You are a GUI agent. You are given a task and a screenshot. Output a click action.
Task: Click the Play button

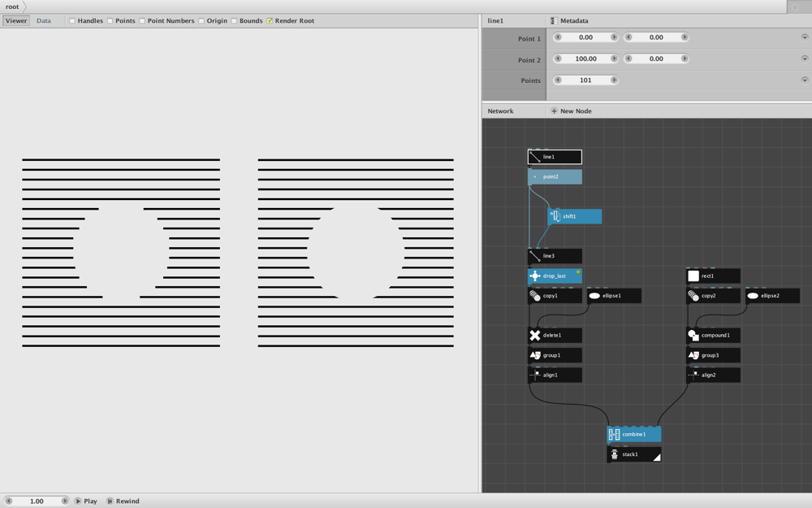[86, 501]
